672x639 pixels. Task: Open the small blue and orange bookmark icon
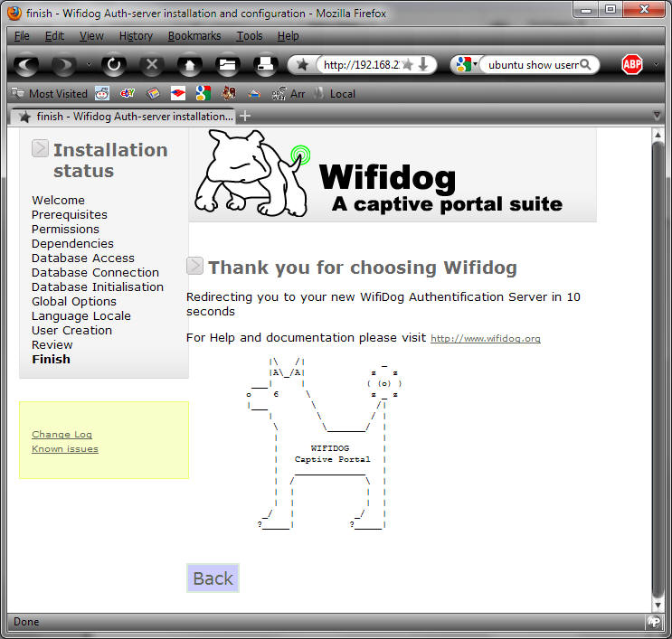[x=254, y=94]
